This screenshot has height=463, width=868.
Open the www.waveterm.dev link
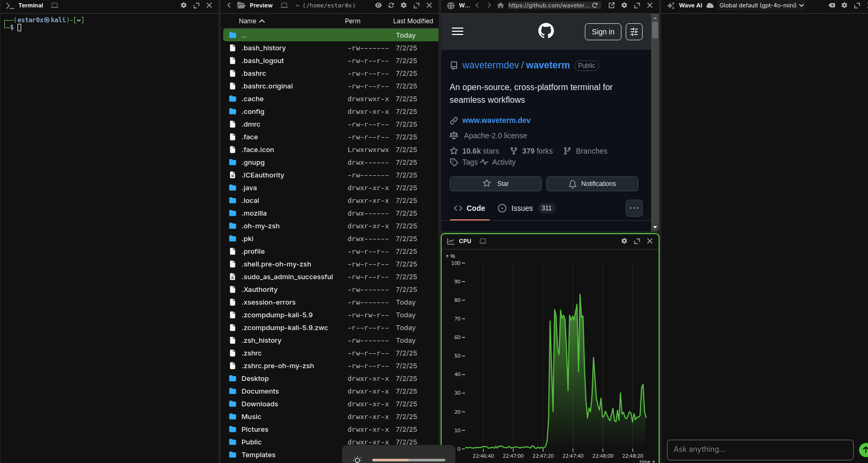pyautogui.click(x=496, y=120)
